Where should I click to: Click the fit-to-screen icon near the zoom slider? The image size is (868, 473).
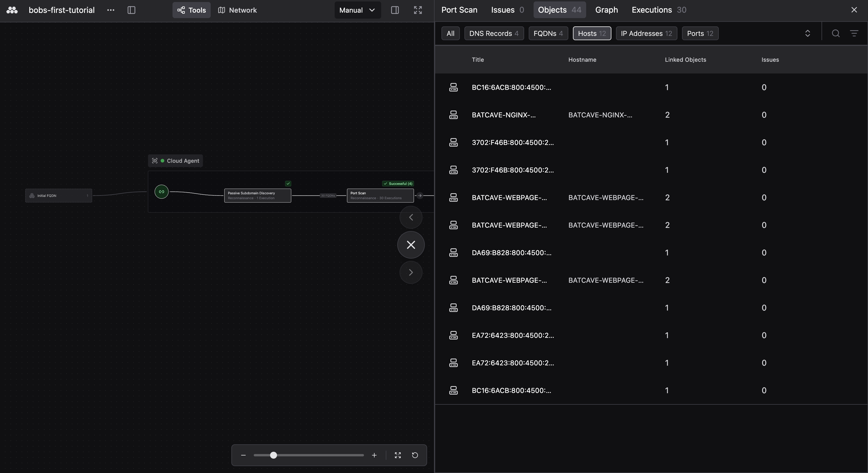pyautogui.click(x=398, y=455)
